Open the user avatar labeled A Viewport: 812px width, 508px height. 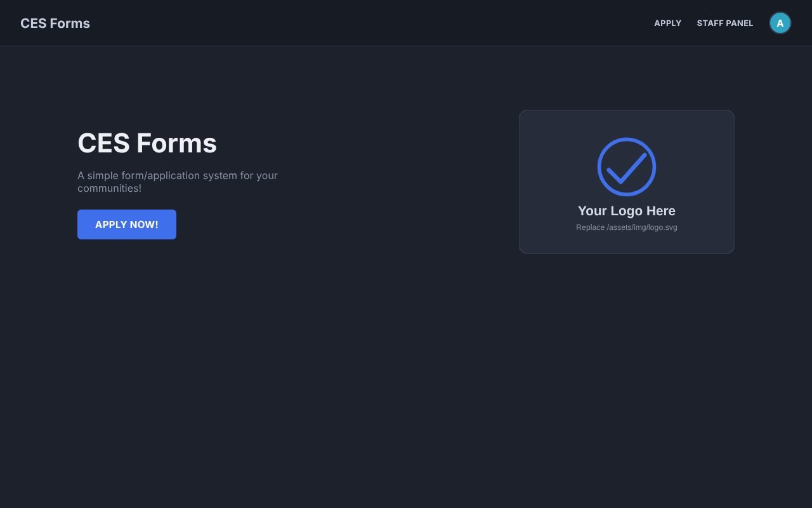coord(780,23)
